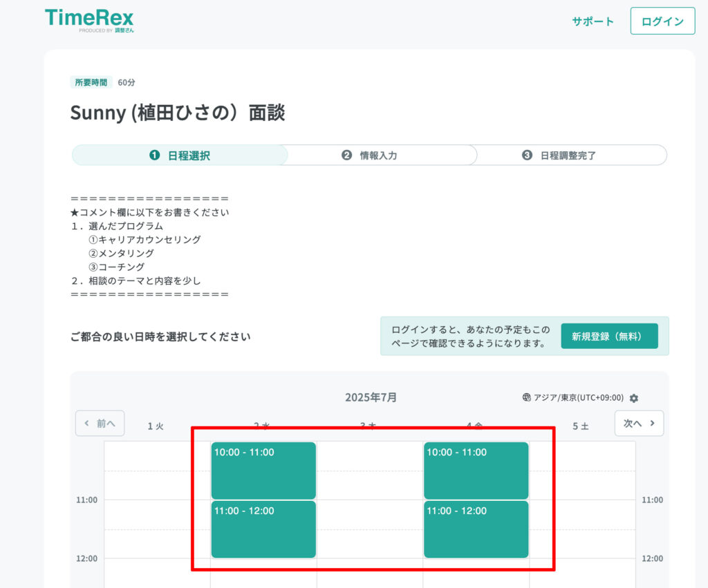The height and width of the screenshot is (588, 708).
Task: Choose Wednesday 11:00 - 12:00 time slot
Action: [263, 529]
